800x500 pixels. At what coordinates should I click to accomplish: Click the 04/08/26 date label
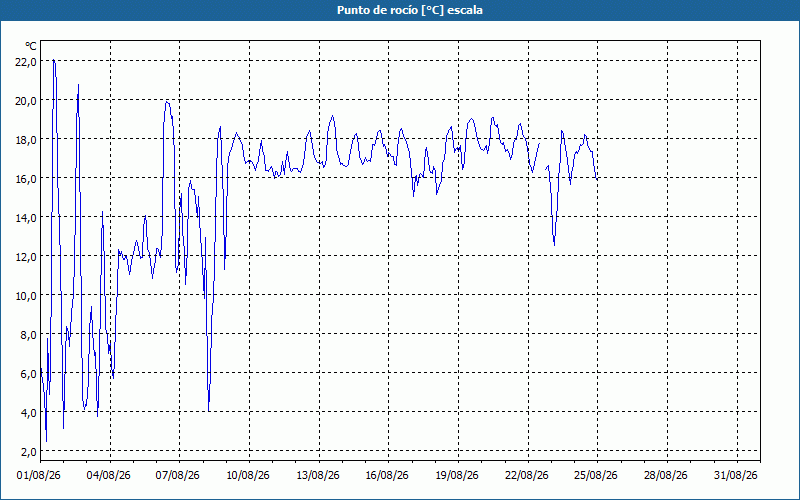point(109,475)
